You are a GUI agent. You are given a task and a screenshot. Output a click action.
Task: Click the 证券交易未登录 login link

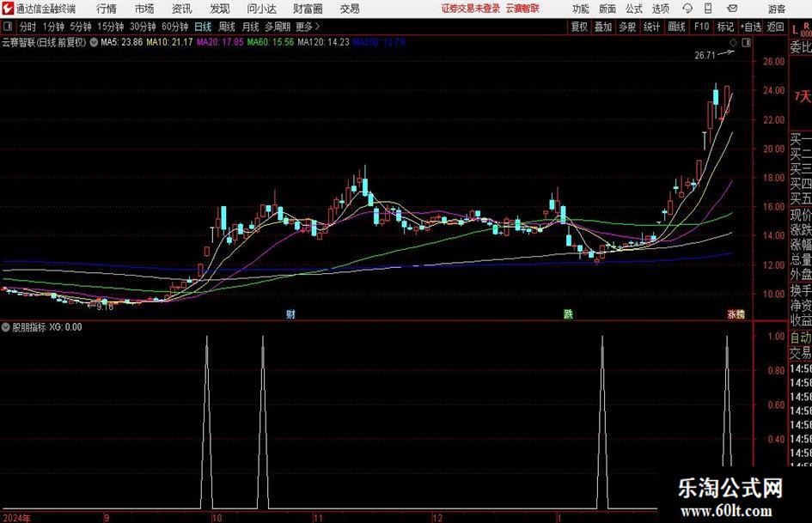(471, 9)
